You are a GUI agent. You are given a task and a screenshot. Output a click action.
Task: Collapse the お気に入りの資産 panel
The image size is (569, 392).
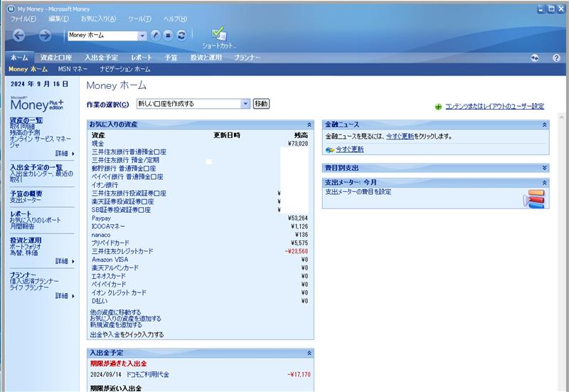point(309,125)
